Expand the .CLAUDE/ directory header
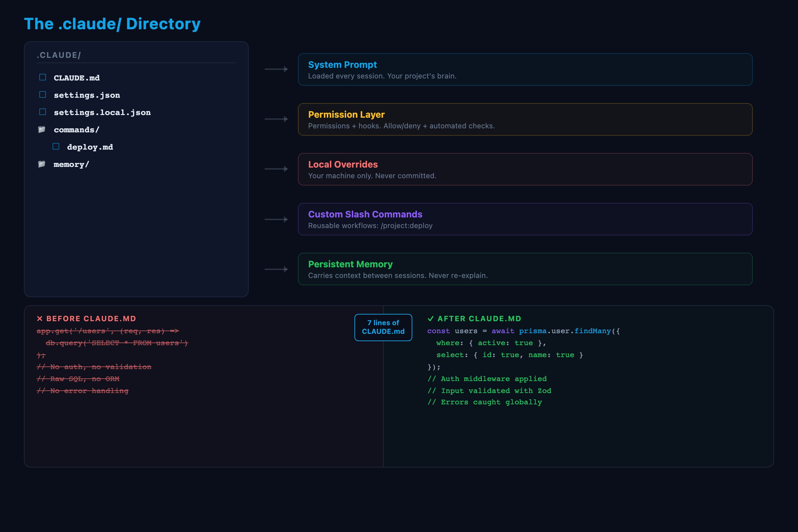 [x=59, y=55]
